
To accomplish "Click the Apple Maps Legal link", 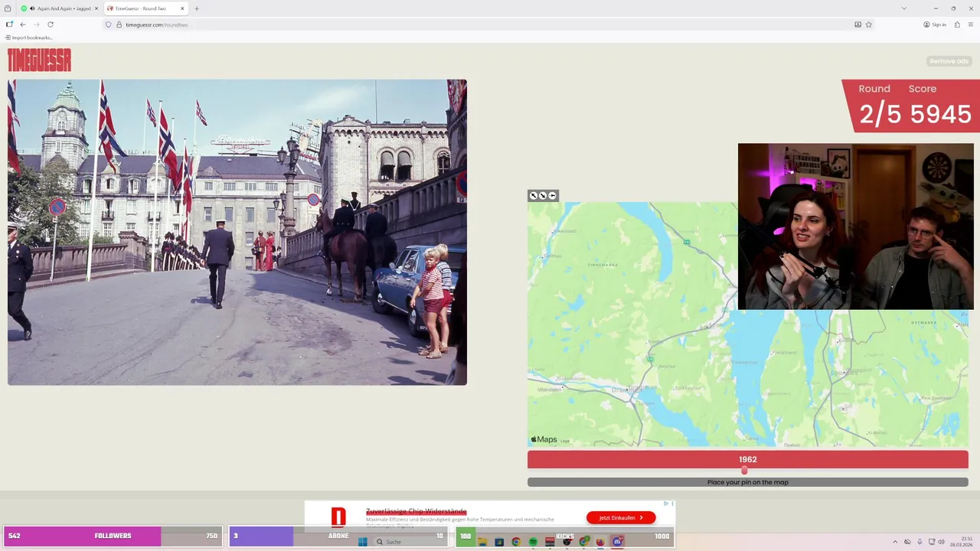I will (x=565, y=441).
